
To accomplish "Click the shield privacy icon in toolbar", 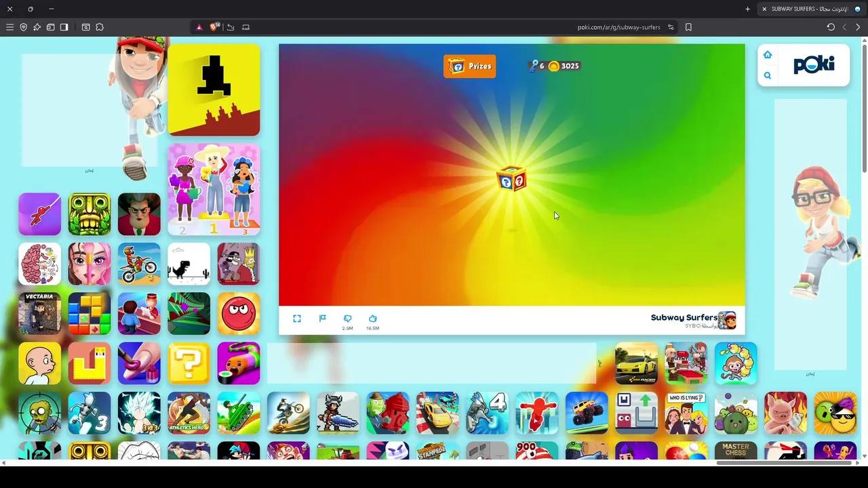I will [x=23, y=27].
